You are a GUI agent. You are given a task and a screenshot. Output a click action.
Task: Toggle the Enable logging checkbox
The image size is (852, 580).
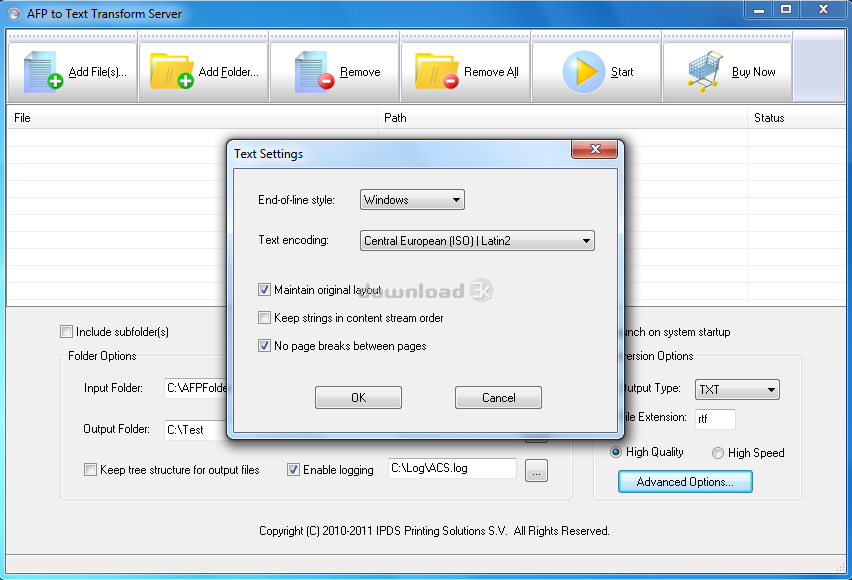pos(293,470)
